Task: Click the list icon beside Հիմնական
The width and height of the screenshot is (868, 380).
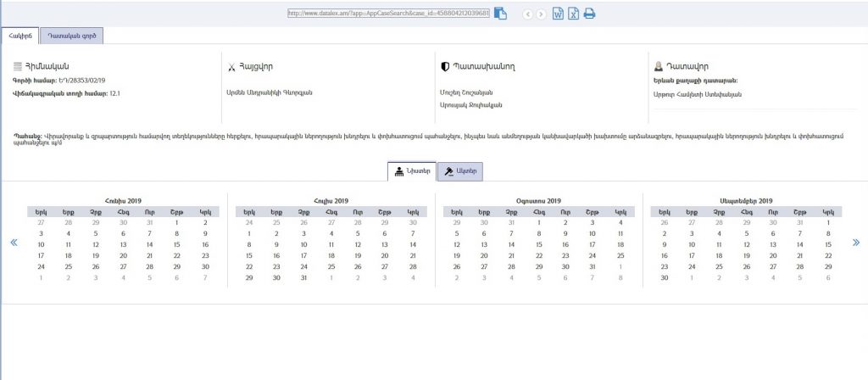Action: [x=18, y=66]
